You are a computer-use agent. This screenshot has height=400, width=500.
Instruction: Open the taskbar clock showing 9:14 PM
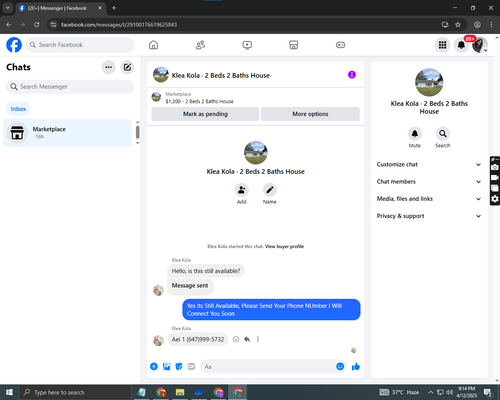click(x=467, y=392)
